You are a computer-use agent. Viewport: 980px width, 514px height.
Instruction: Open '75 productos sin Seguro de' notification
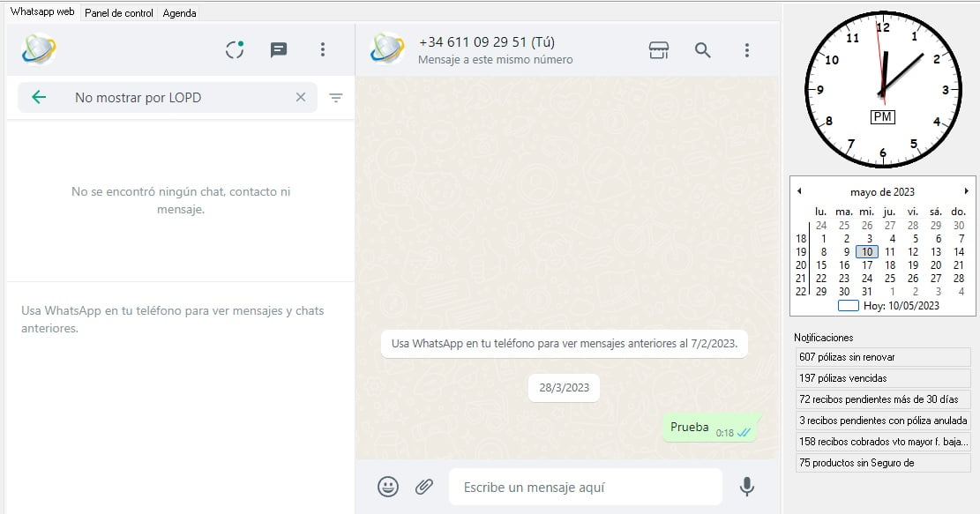(x=882, y=464)
